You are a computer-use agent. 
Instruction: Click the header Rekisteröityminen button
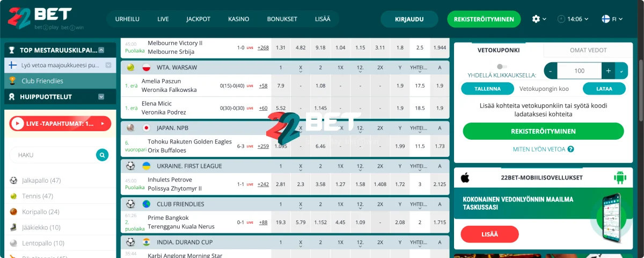(484, 19)
